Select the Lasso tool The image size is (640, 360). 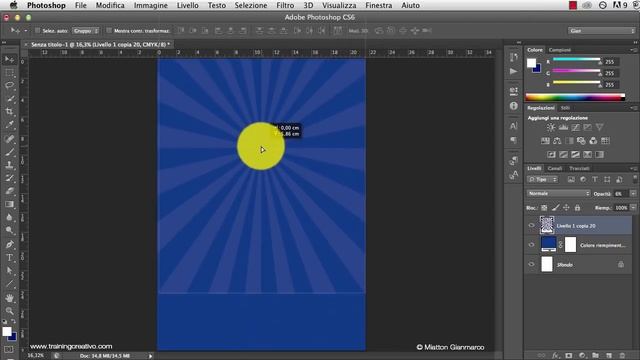pos(9,86)
